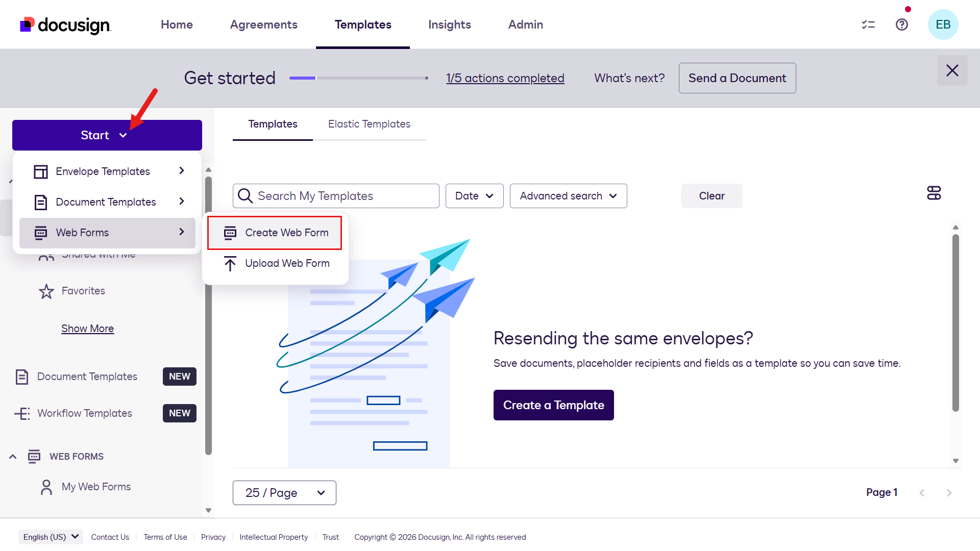The image size is (980, 551).
Task: Choose Upload Web Form
Action: [275, 263]
